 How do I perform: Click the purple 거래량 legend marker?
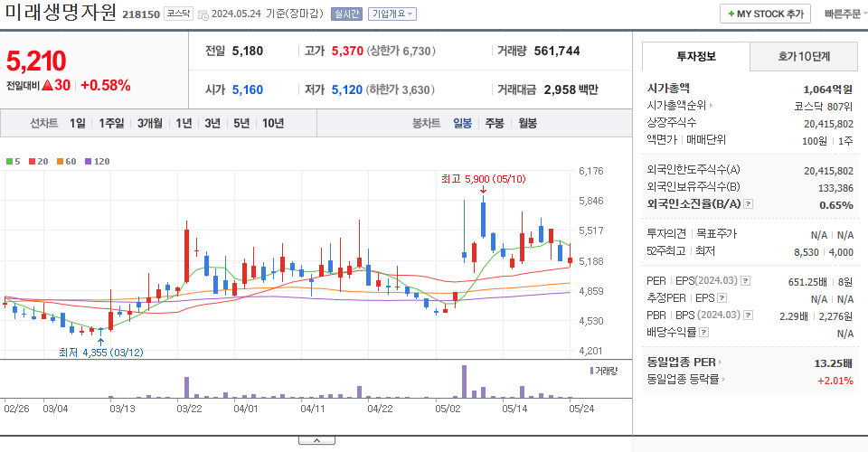[x=591, y=371]
